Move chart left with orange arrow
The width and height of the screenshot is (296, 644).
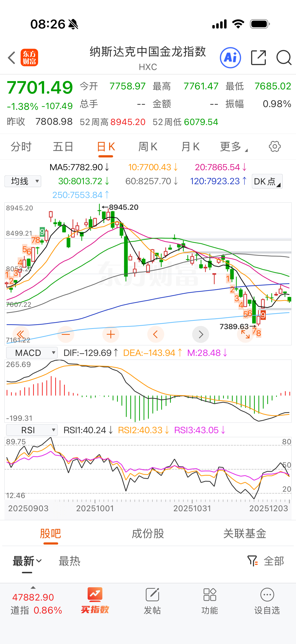point(156,334)
